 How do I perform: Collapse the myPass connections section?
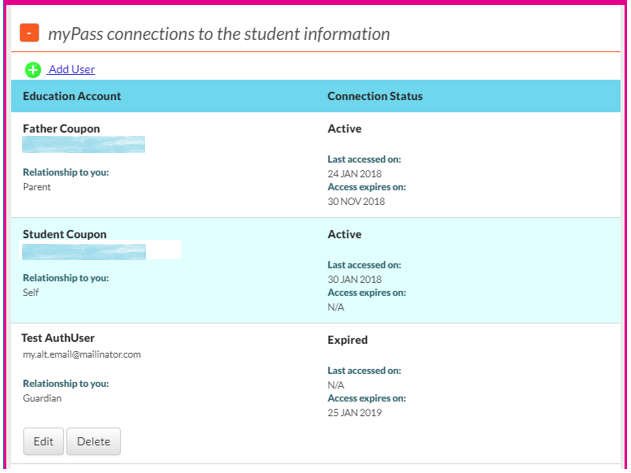click(30, 32)
